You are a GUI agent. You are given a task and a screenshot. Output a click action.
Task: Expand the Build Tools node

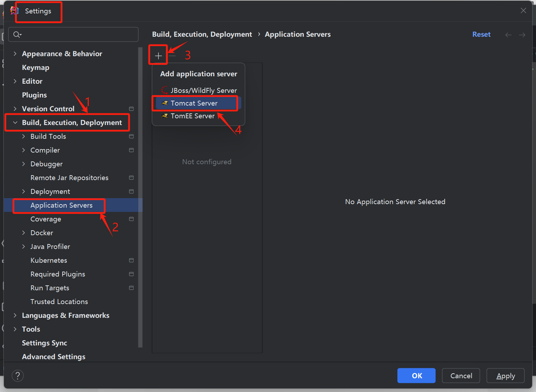[x=23, y=136]
